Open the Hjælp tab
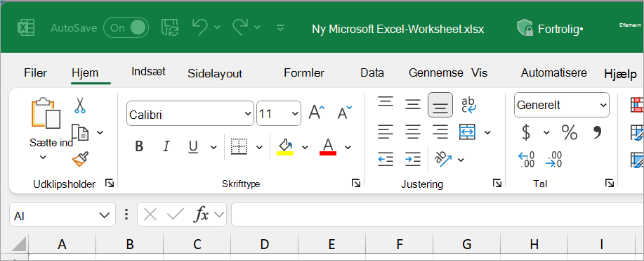 click(x=620, y=74)
